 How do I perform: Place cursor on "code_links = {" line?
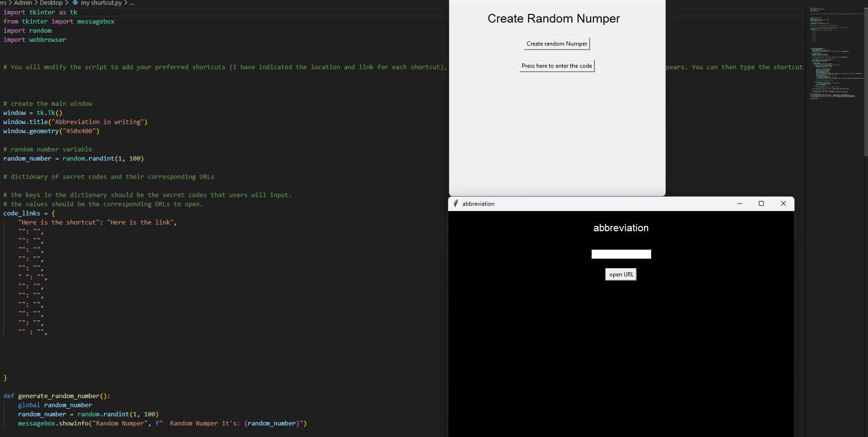tap(29, 213)
